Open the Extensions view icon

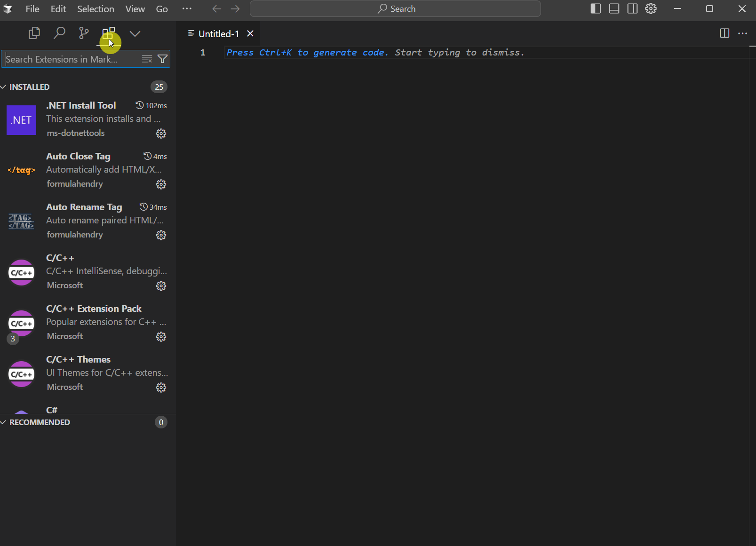point(109,33)
